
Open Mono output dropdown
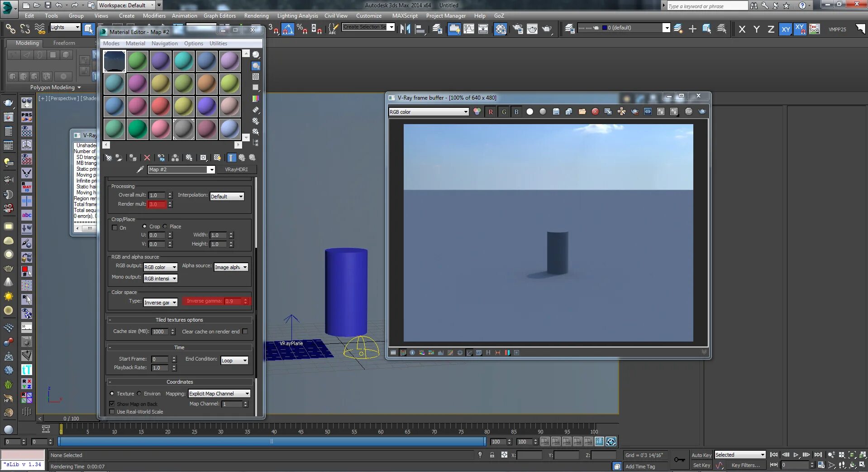pos(160,279)
